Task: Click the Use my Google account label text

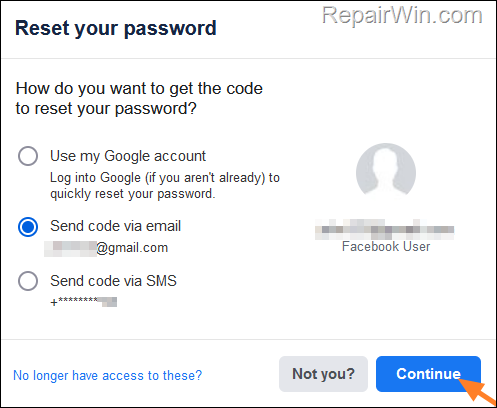Action: [x=128, y=156]
